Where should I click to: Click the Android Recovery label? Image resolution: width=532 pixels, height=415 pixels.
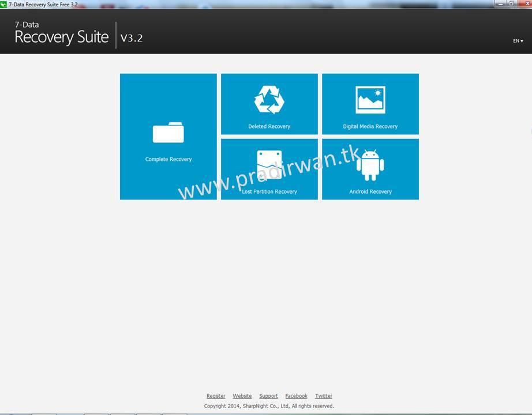point(370,191)
